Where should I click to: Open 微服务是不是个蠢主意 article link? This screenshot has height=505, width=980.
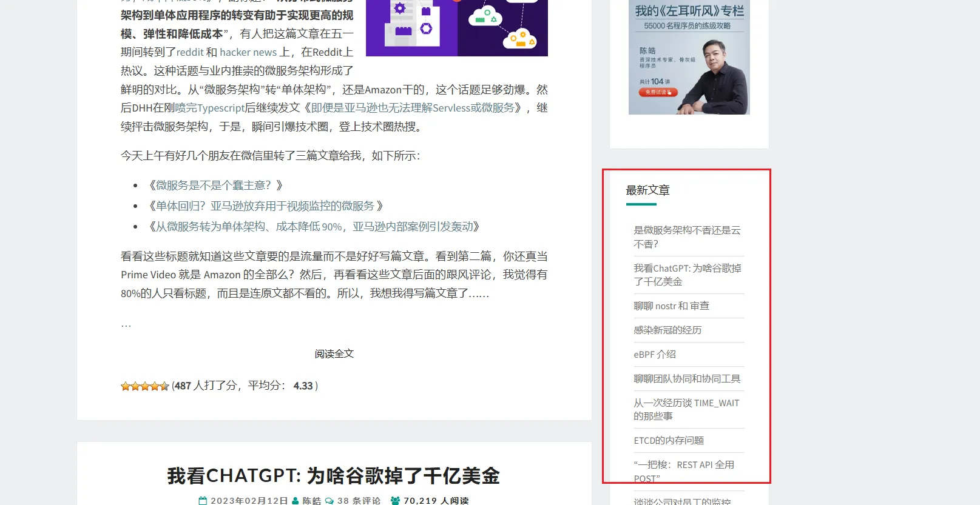(x=213, y=186)
